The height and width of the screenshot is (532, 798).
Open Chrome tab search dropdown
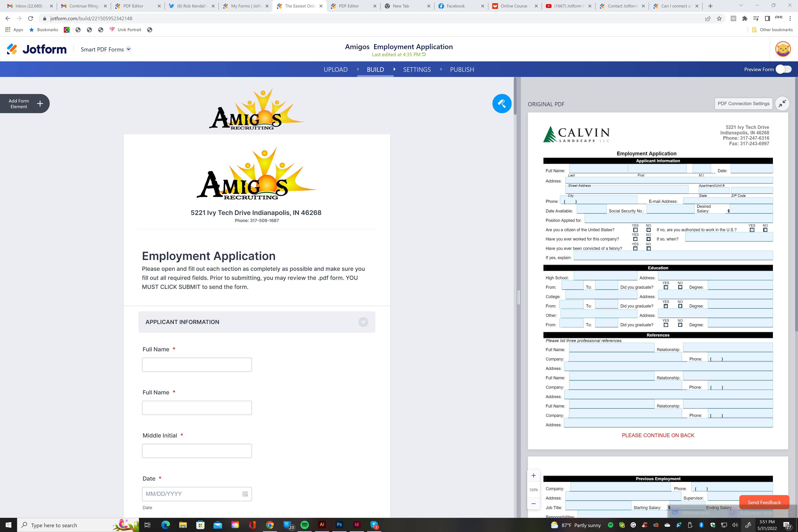741,5
